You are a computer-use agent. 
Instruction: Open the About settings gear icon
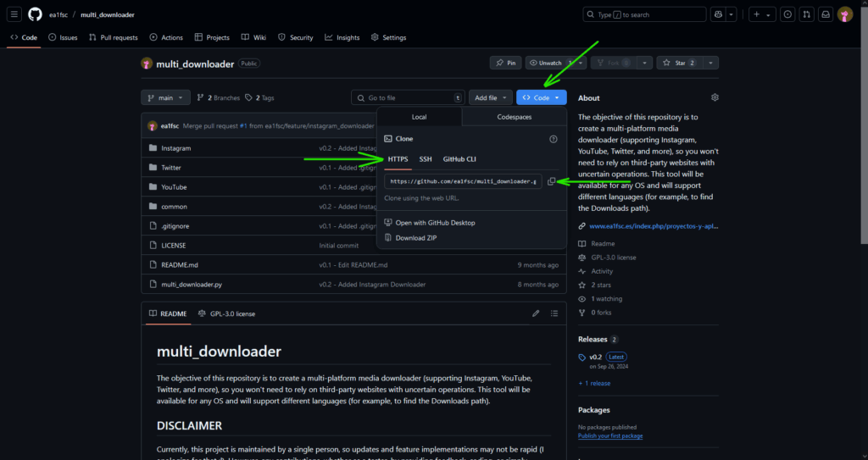pos(715,97)
